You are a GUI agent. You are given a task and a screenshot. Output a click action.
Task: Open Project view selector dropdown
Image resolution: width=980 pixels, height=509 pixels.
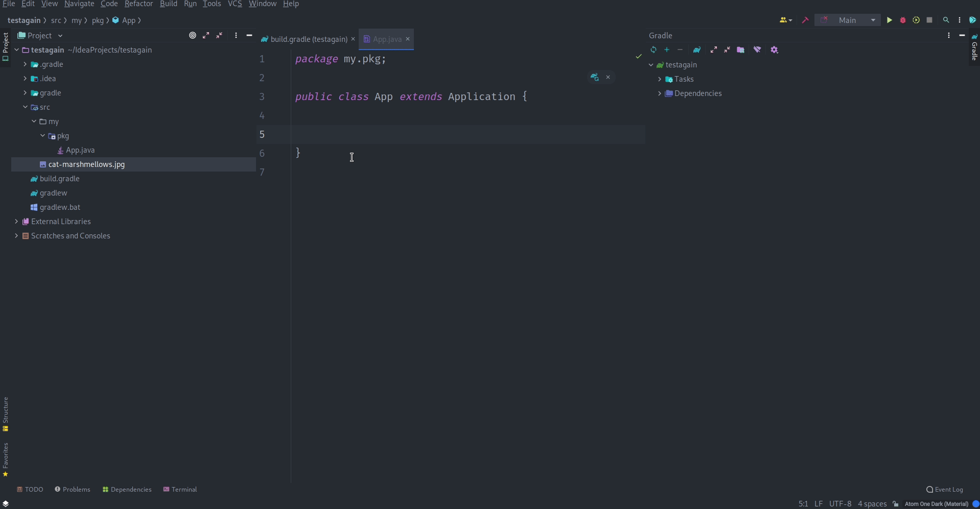coord(40,35)
